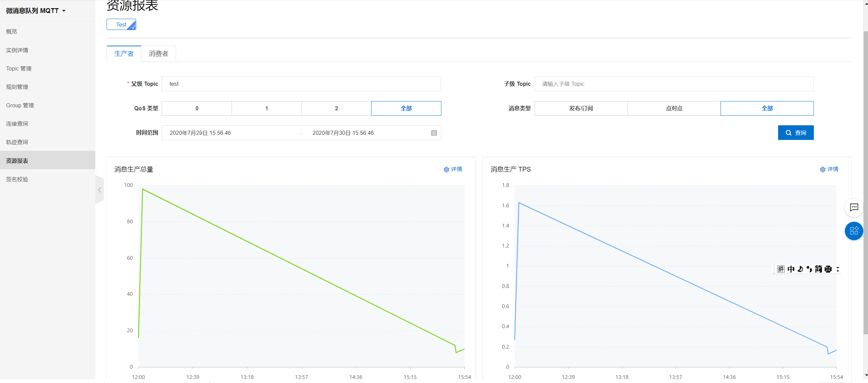Toggle 中 language mode in IME bar

[791, 269]
